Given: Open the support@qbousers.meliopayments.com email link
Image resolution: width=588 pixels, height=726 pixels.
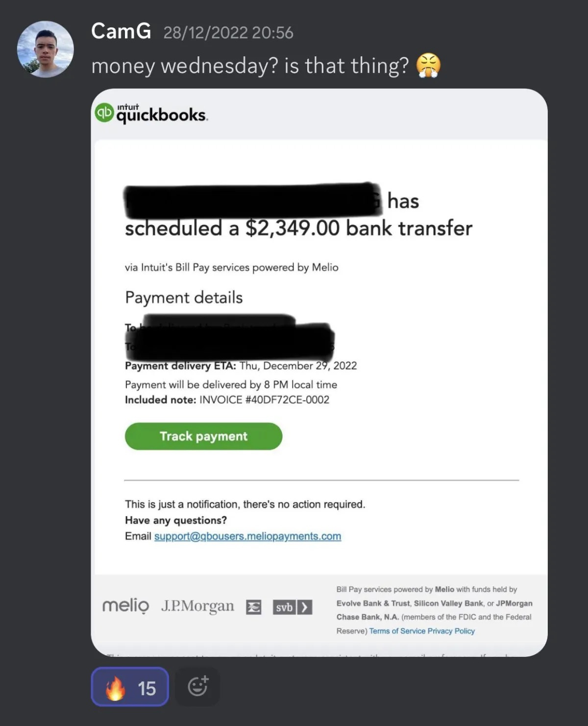Looking at the screenshot, I should (x=247, y=536).
